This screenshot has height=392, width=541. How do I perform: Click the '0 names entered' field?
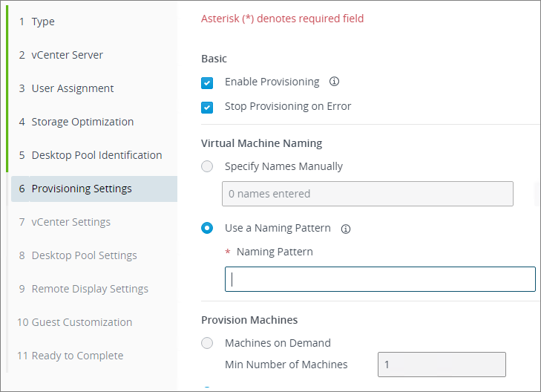[x=367, y=194]
